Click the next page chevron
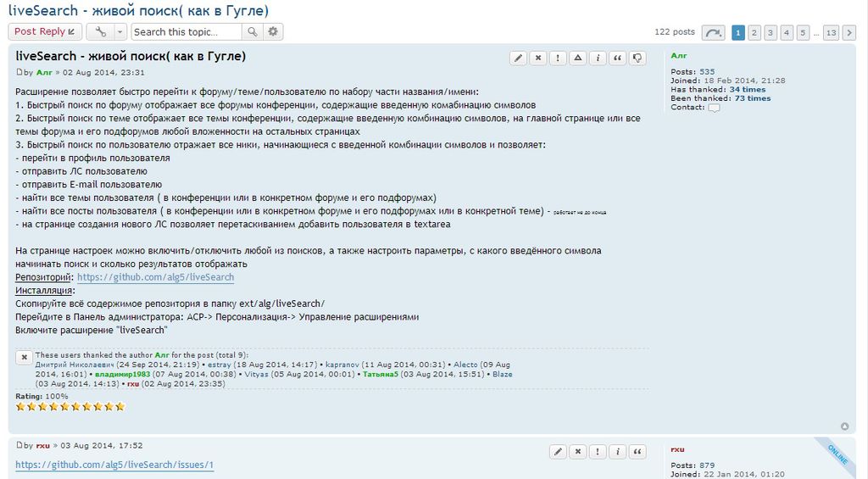 850,32
